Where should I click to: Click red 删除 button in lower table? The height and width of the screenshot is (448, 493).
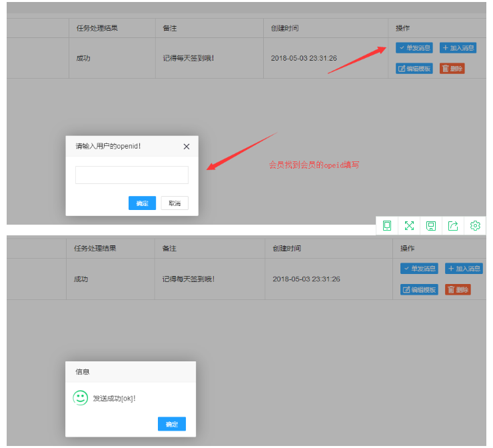tap(458, 289)
